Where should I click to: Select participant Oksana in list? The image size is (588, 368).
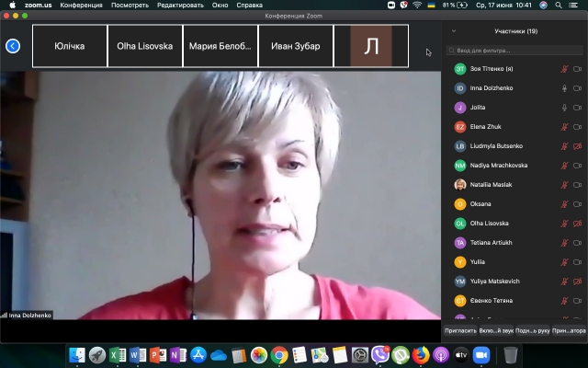[514, 204]
